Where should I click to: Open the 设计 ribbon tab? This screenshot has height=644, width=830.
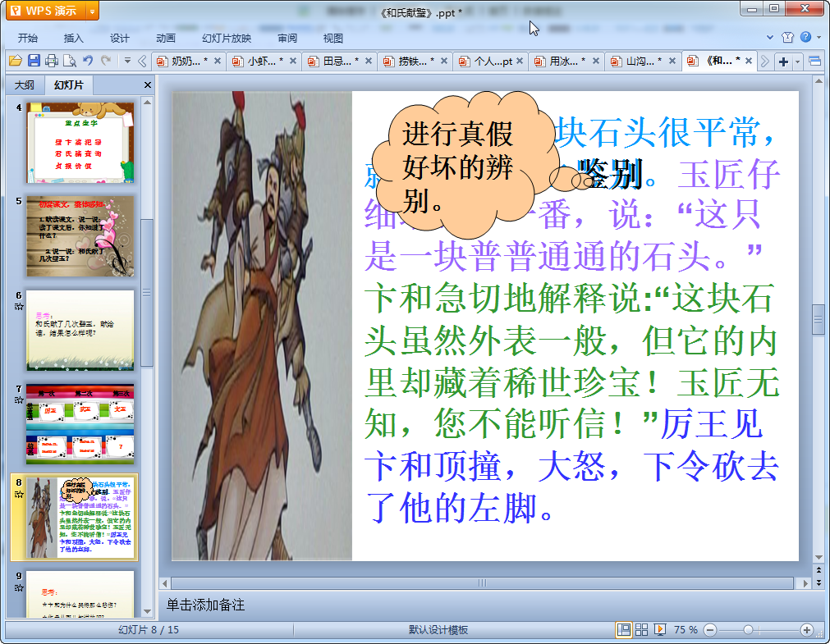click(x=120, y=38)
